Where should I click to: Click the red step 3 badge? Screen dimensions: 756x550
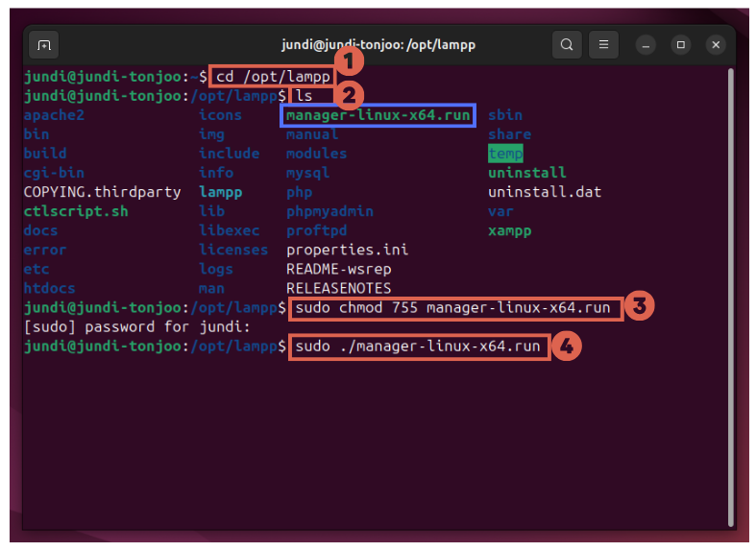click(639, 307)
